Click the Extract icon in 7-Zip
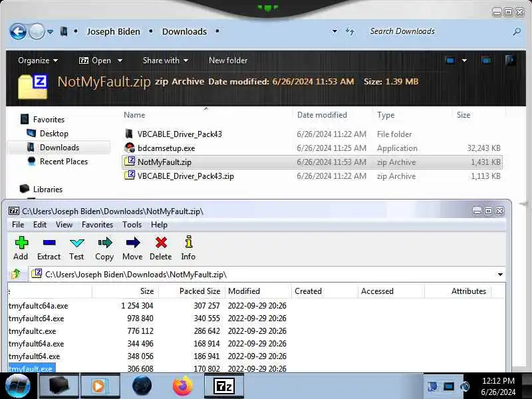Screen dimensions: 532x399 (49, 243)
